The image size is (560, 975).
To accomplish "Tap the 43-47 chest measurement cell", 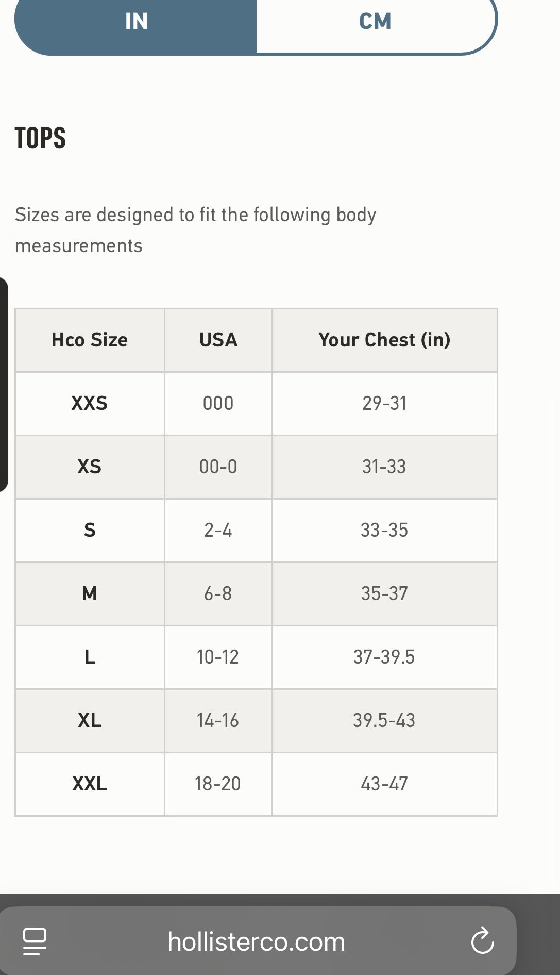I will pyautogui.click(x=384, y=784).
